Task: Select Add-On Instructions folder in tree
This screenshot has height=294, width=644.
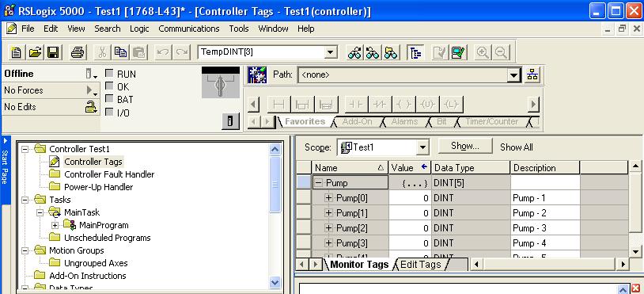Action: coord(88,276)
